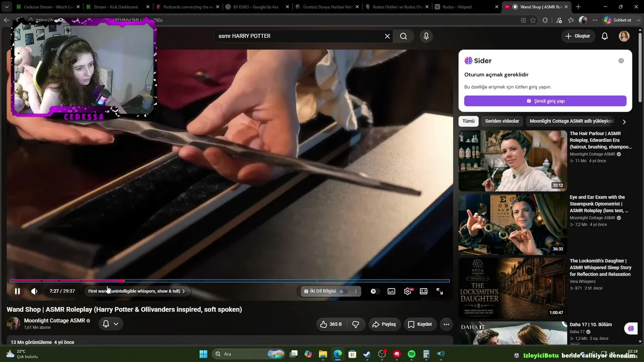The image size is (644, 362).
Task: Open browser extensions puzzle icon
Action: [x=545, y=20]
